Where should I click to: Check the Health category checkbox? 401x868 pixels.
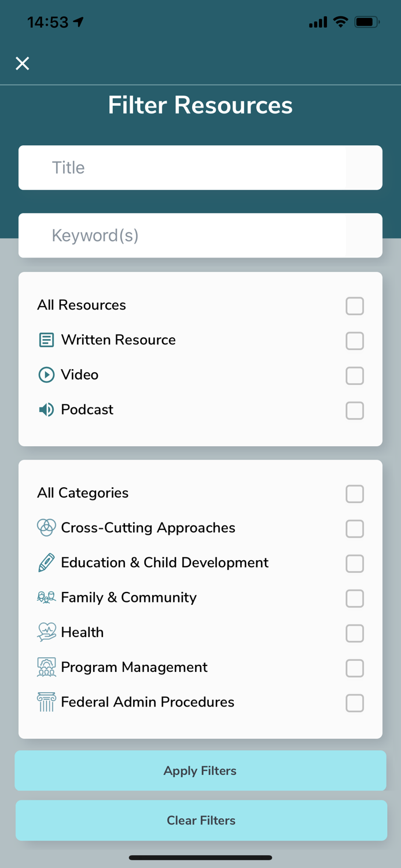(355, 633)
